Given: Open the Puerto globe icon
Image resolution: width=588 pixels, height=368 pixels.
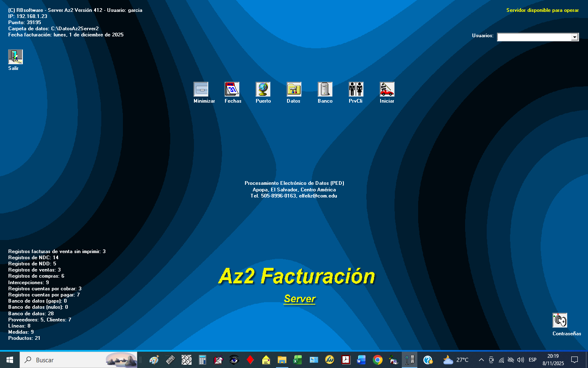Looking at the screenshot, I should click(x=263, y=89).
